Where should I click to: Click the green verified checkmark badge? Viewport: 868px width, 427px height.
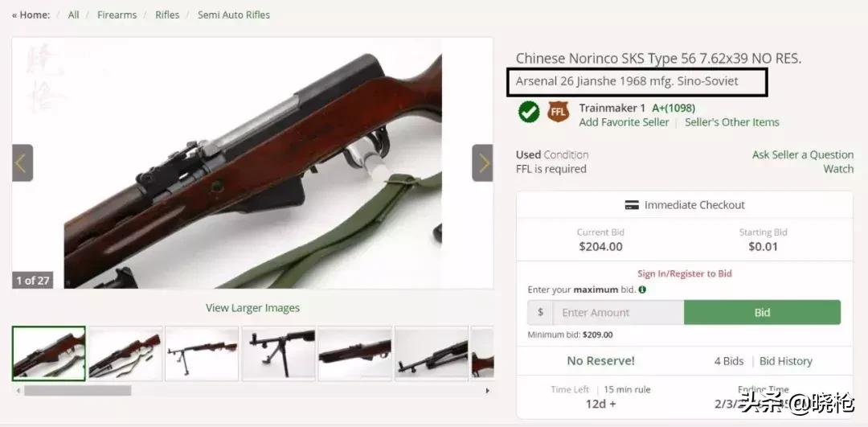tap(529, 113)
